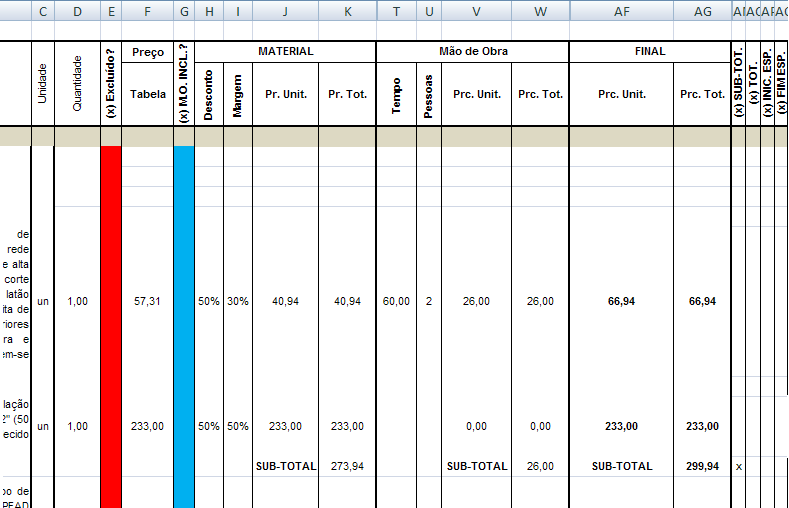
Task: Select column J header
Action: [285, 11]
